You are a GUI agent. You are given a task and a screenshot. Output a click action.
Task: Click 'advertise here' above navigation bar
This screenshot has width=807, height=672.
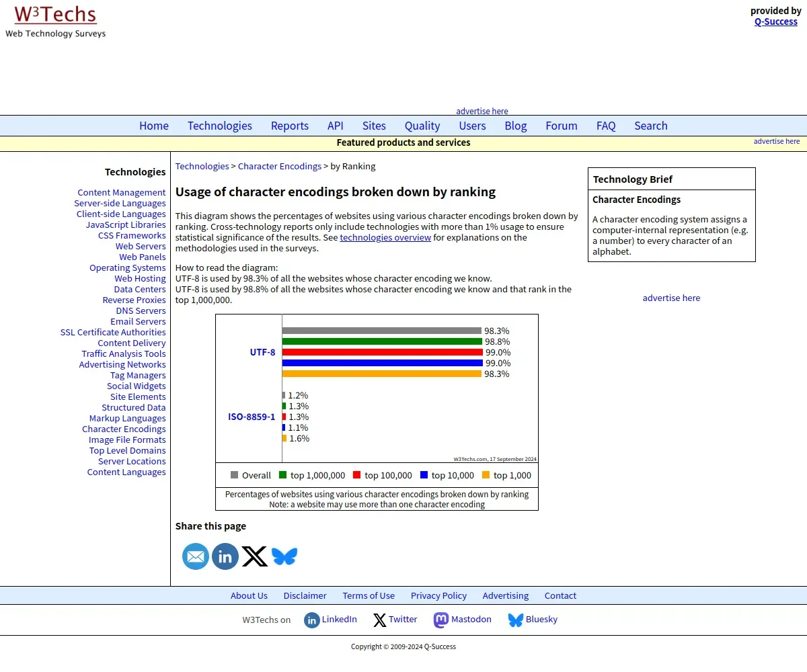tap(482, 111)
